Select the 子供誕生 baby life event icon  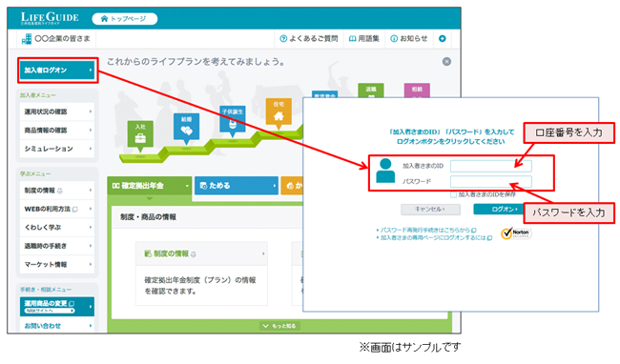(233, 120)
